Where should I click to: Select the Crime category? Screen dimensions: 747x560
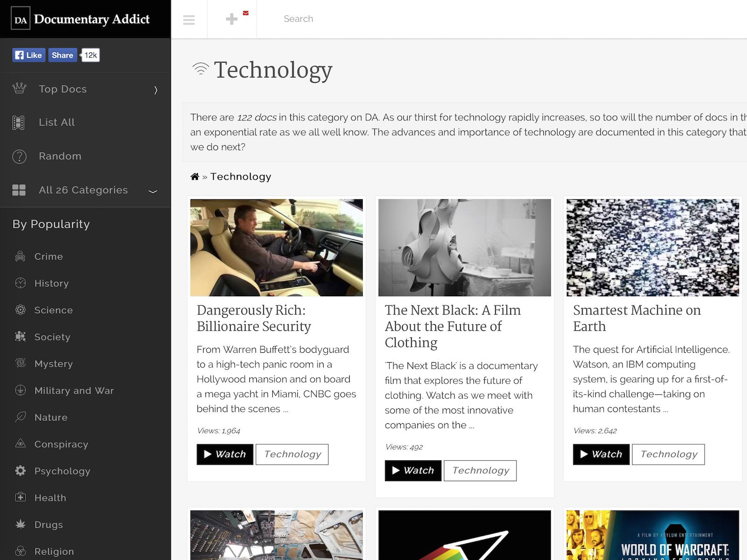[49, 256]
